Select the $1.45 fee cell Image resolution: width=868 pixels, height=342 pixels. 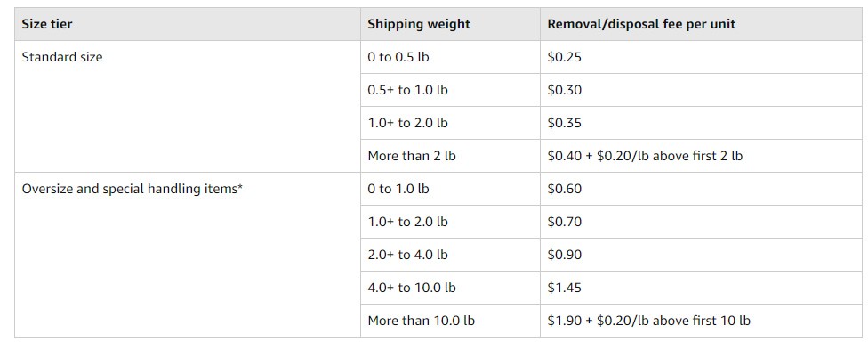pyautogui.click(x=701, y=288)
